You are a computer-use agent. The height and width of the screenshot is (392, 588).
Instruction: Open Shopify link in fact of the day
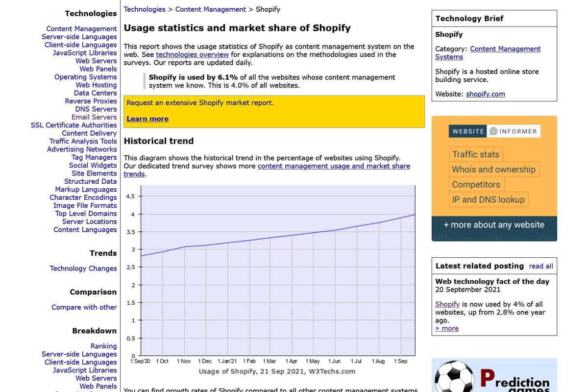pos(447,304)
